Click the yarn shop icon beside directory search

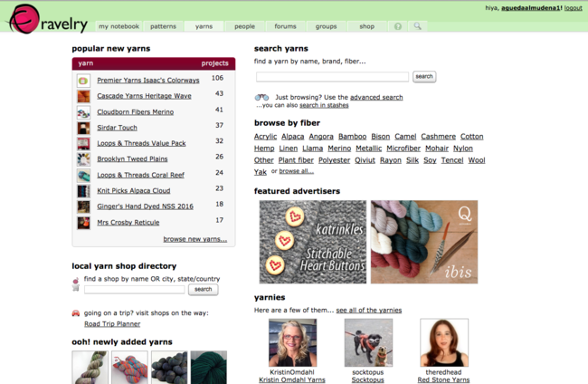pos(76,284)
